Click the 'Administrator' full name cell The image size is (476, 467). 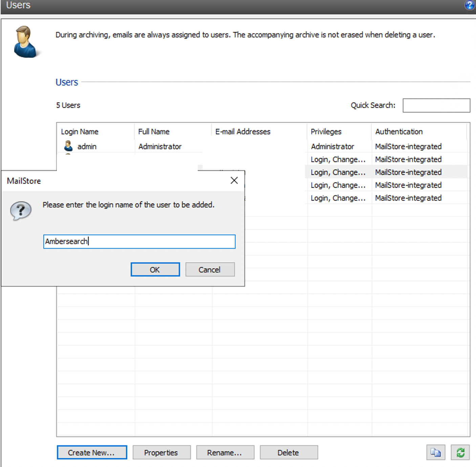(x=160, y=146)
